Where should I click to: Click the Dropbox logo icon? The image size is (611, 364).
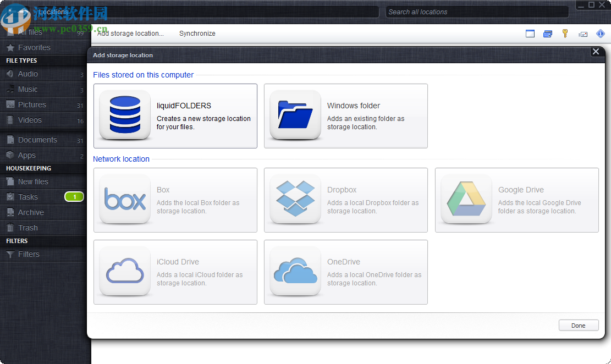coord(295,200)
